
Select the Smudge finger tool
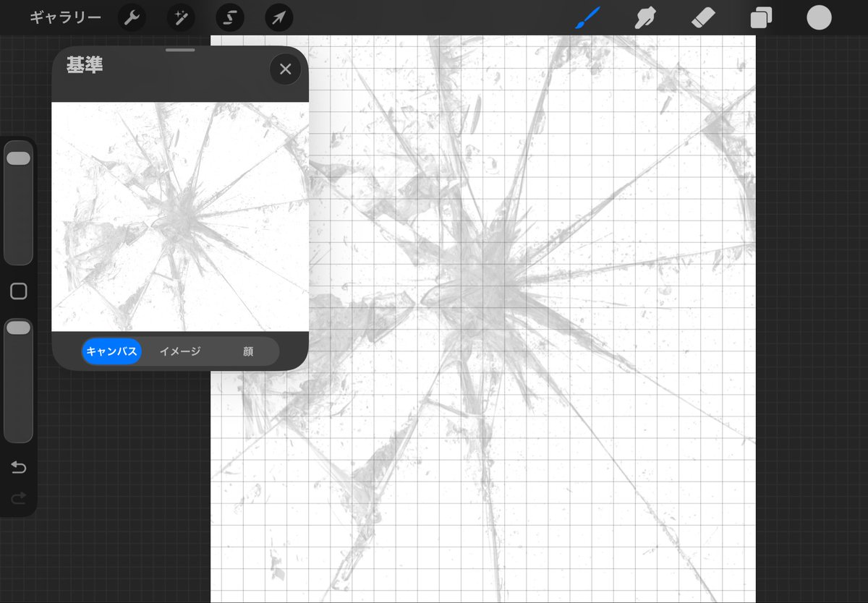[x=644, y=17]
